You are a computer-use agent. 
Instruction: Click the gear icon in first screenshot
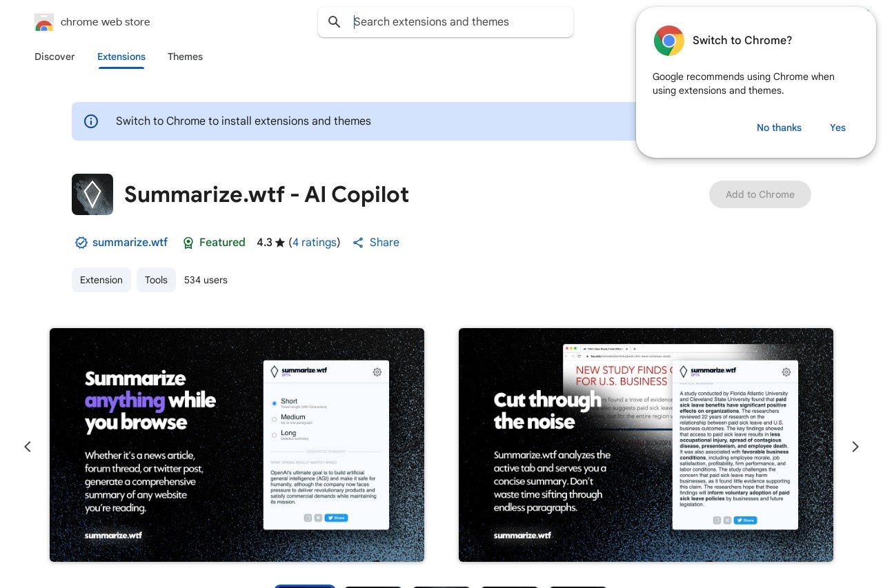coord(377,372)
